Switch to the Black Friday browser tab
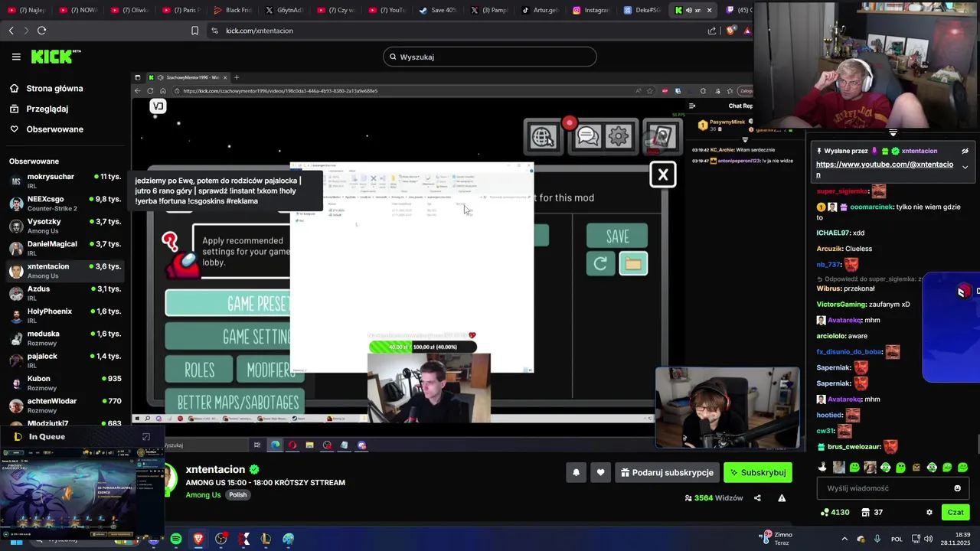980x551 pixels. click(x=232, y=11)
